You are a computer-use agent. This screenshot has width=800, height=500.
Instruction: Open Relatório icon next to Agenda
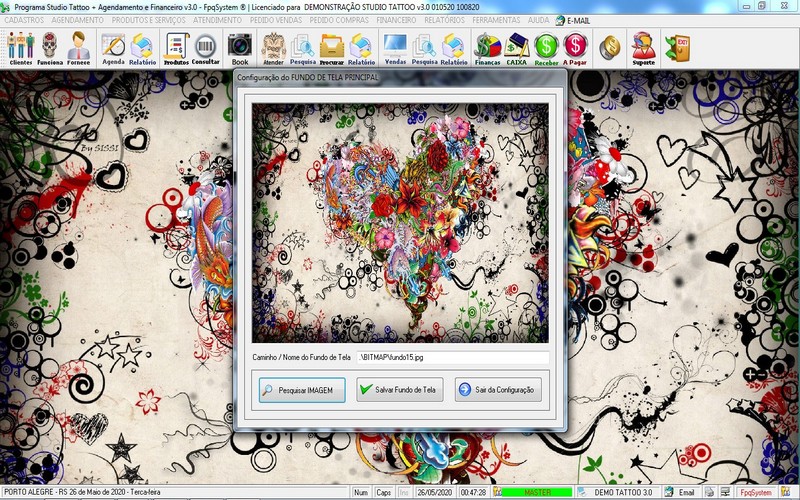(142, 48)
